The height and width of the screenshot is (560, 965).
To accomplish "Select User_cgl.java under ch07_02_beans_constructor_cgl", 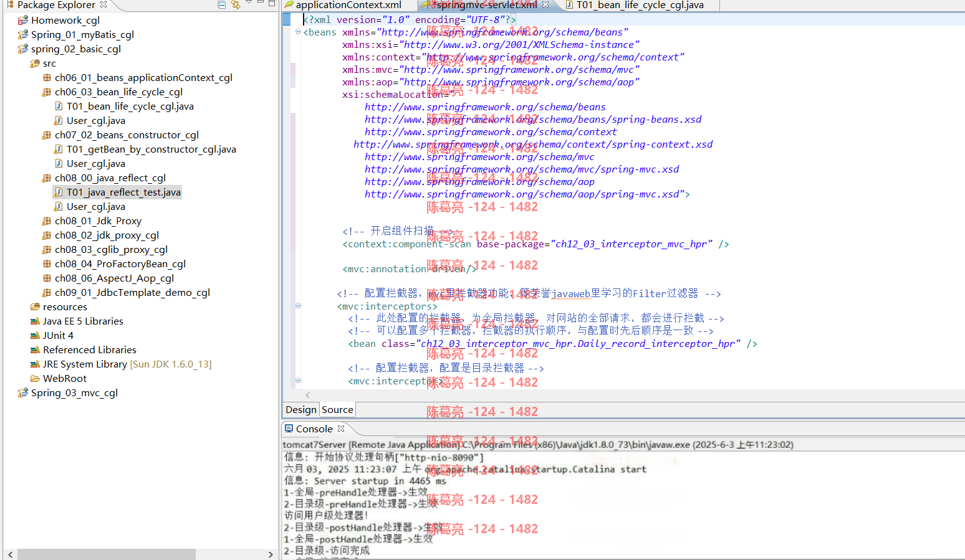I will point(96,163).
